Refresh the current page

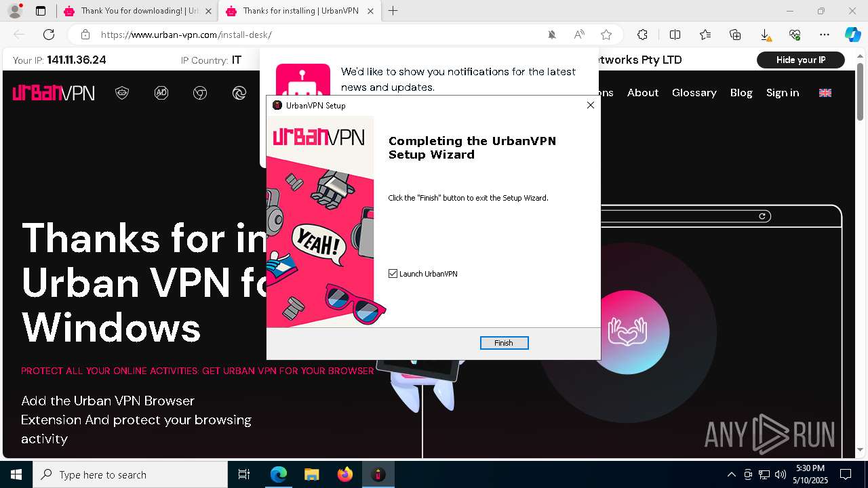[x=49, y=35]
